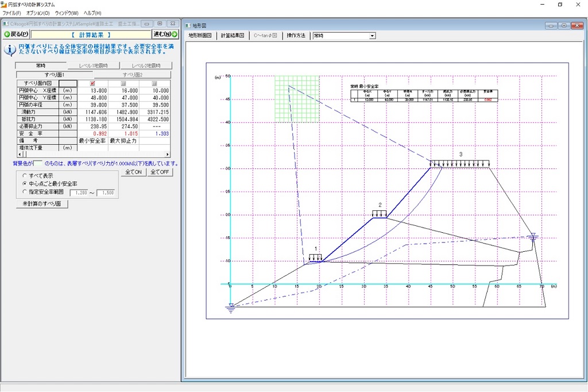Open the すべり面1 tab
This screenshot has height=392, width=588.
pyautogui.click(x=55, y=75)
